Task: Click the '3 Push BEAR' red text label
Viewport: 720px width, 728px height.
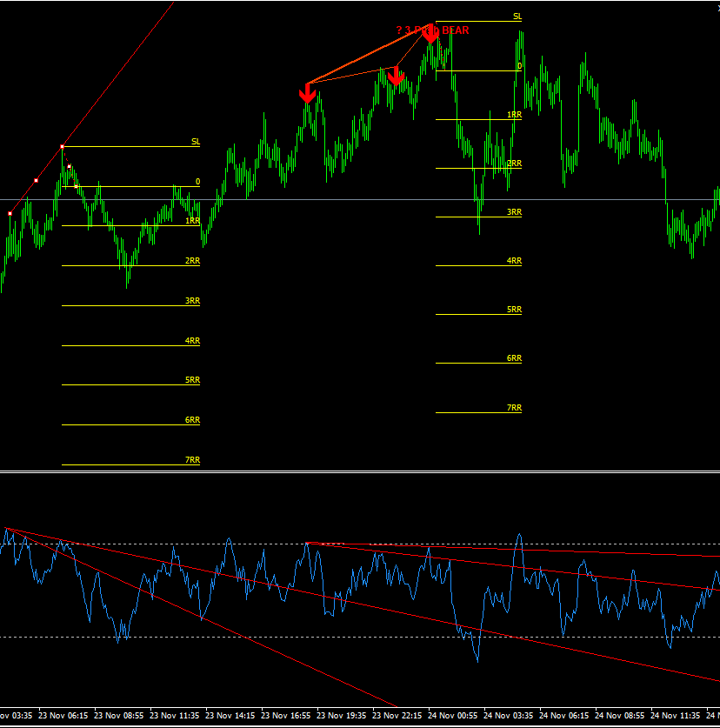Action: pos(433,30)
